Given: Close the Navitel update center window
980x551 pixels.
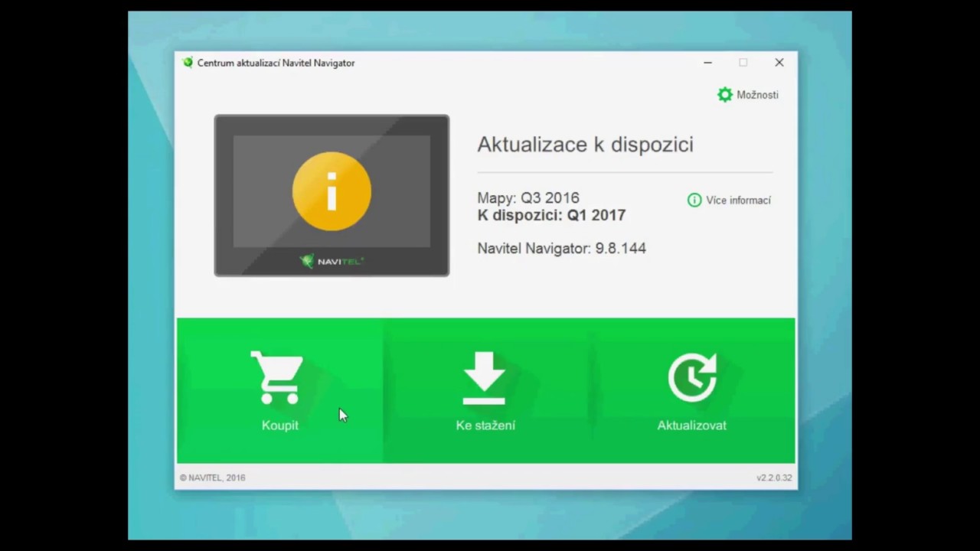Looking at the screenshot, I should click(x=779, y=63).
